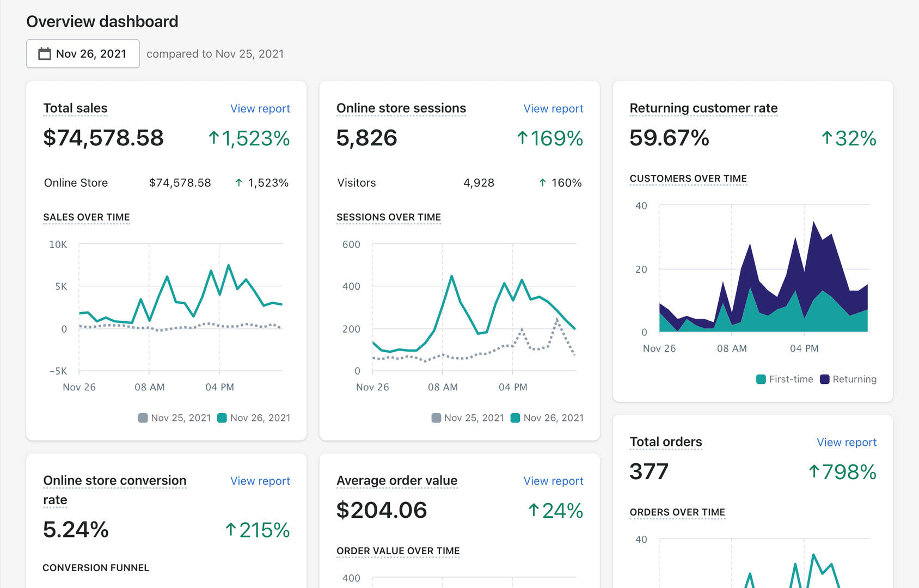
Task: Click the dark blue Returning legend swatch
Action: [x=824, y=379]
